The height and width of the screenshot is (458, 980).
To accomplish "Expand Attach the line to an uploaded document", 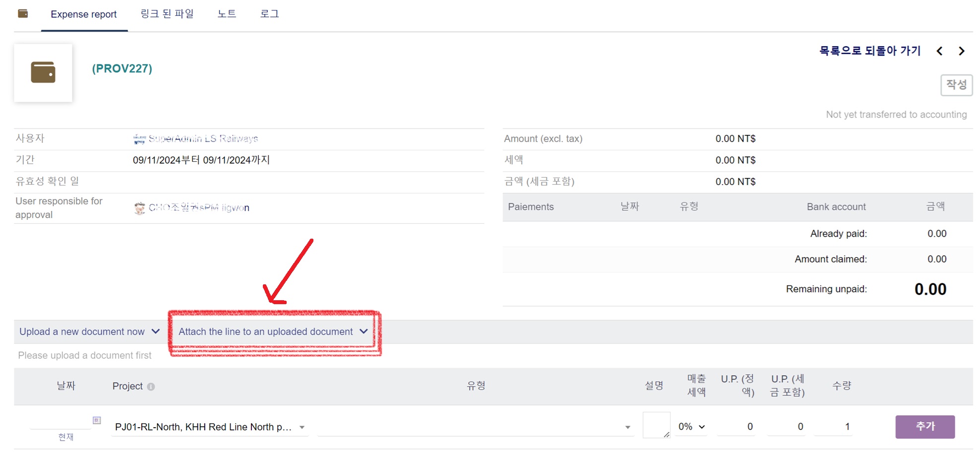I will 273,331.
